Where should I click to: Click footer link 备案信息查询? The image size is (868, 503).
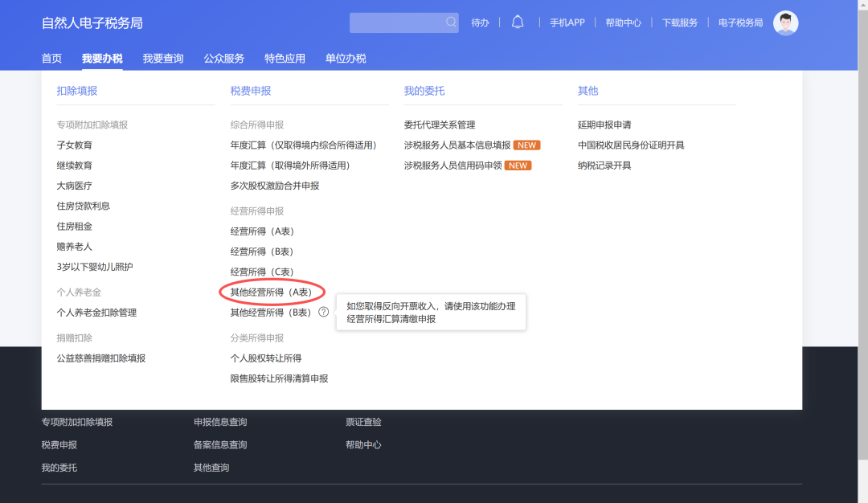tap(220, 445)
